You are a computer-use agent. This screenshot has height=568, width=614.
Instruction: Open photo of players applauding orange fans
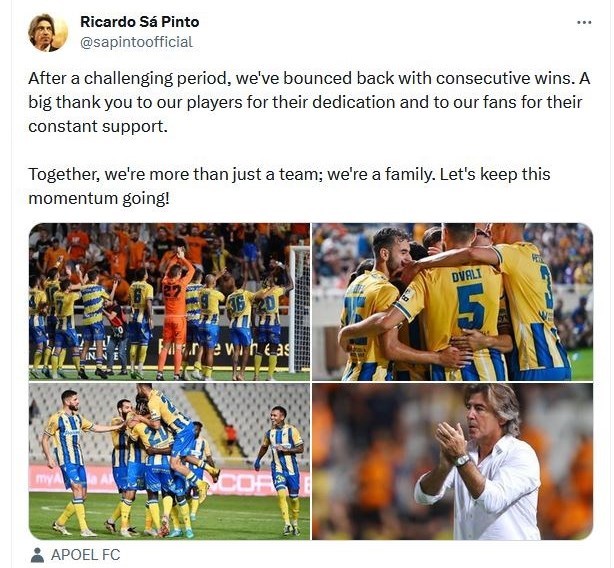pos(169,302)
